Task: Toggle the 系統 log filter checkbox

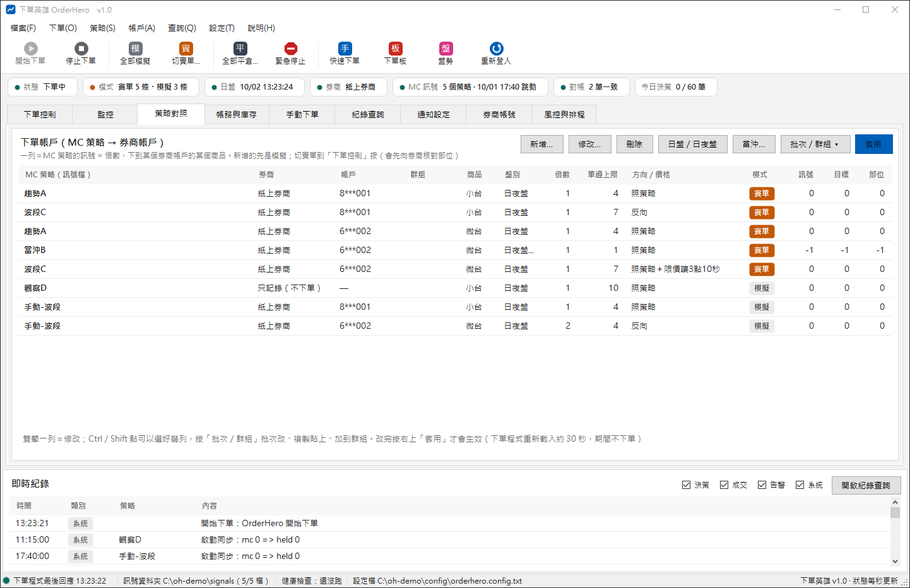Action: pos(800,485)
